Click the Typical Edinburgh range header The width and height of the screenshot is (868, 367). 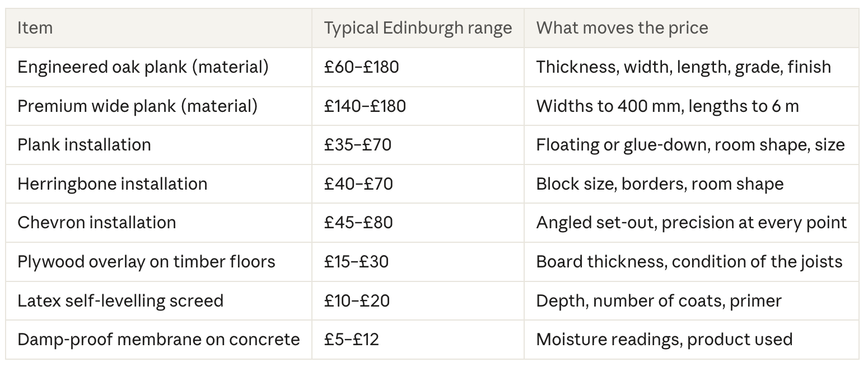418,28
